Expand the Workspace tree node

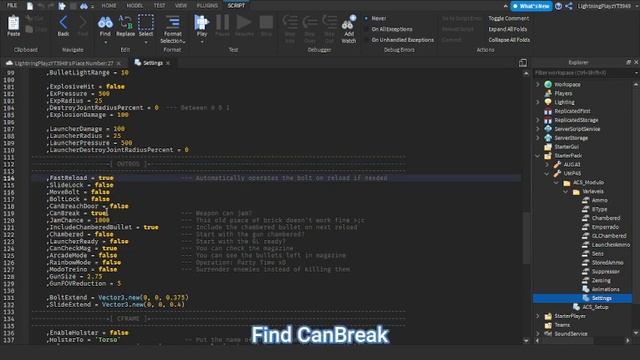pyautogui.click(x=538, y=84)
